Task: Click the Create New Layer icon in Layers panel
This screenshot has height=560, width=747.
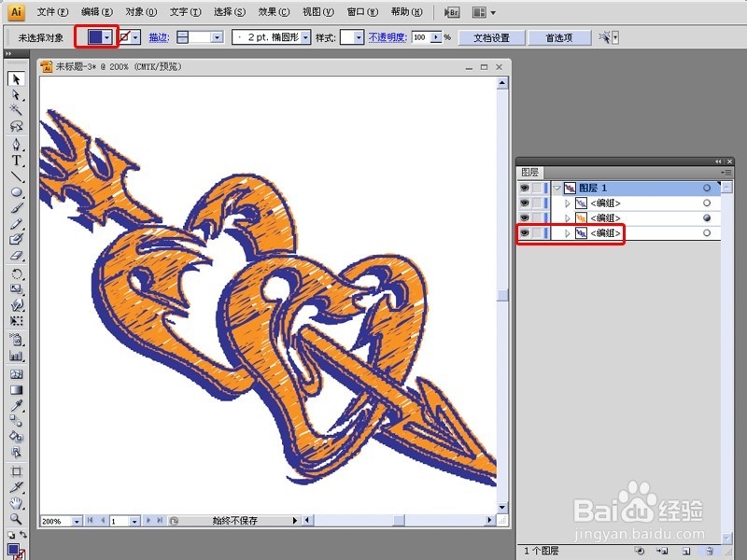Action: pyautogui.click(x=686, y=551)
